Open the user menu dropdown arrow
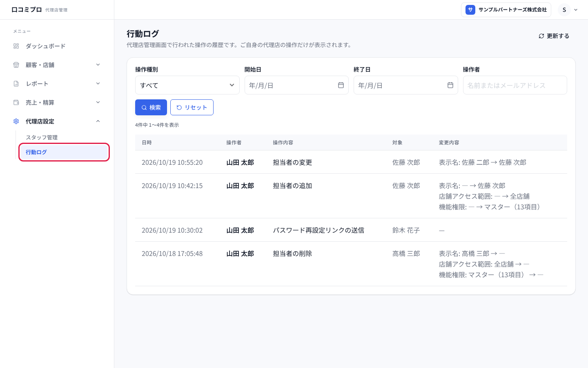588x368 pixels. point(576,10)
